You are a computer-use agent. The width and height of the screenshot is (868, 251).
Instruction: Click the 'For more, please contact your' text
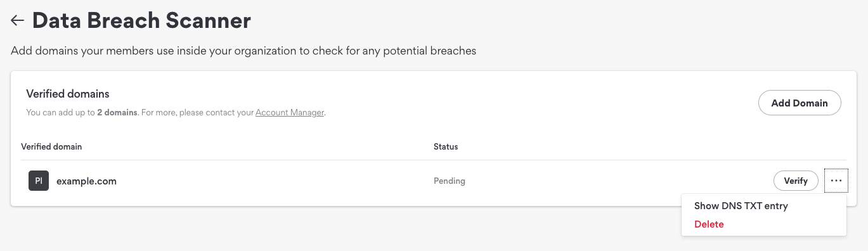point(197,113)
